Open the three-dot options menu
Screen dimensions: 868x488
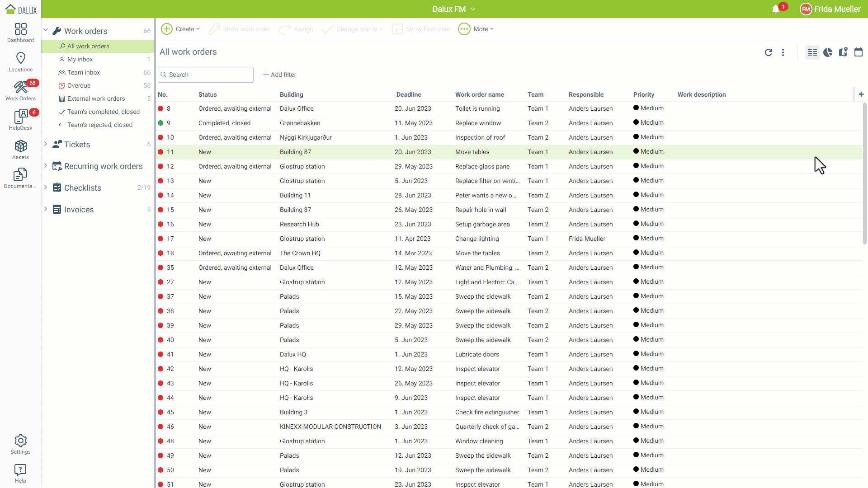[783, 52]
